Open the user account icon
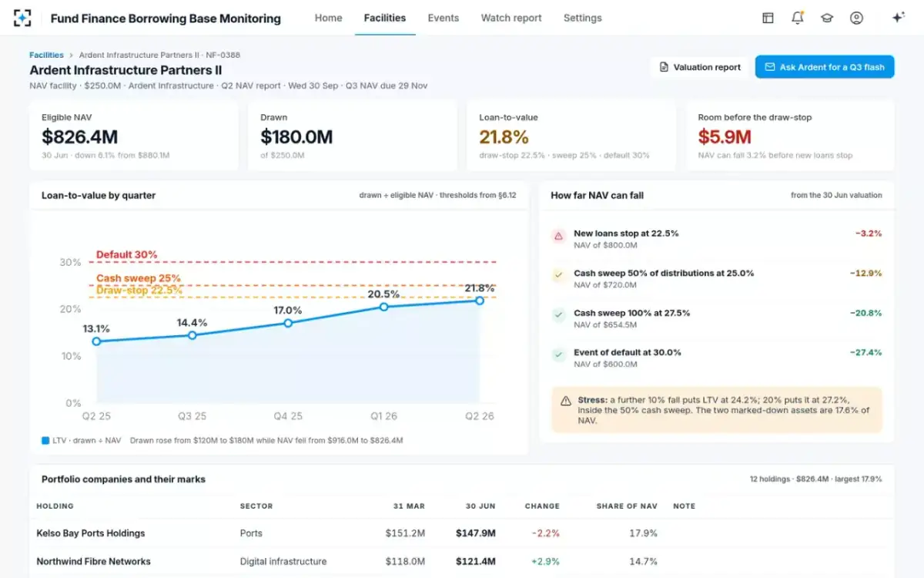The height and width of the screenshot is (578, 924). click(x=856, y=18)
